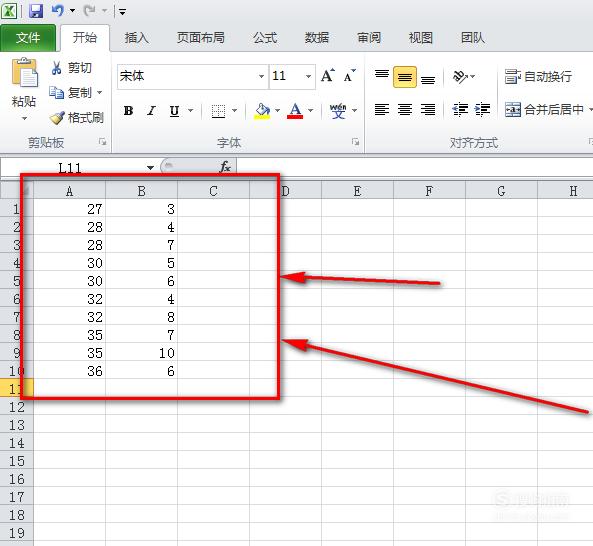This screenshot has width=593, height=546.
Task: Select Format Painter (格式刷) brush
Action: 57,118
